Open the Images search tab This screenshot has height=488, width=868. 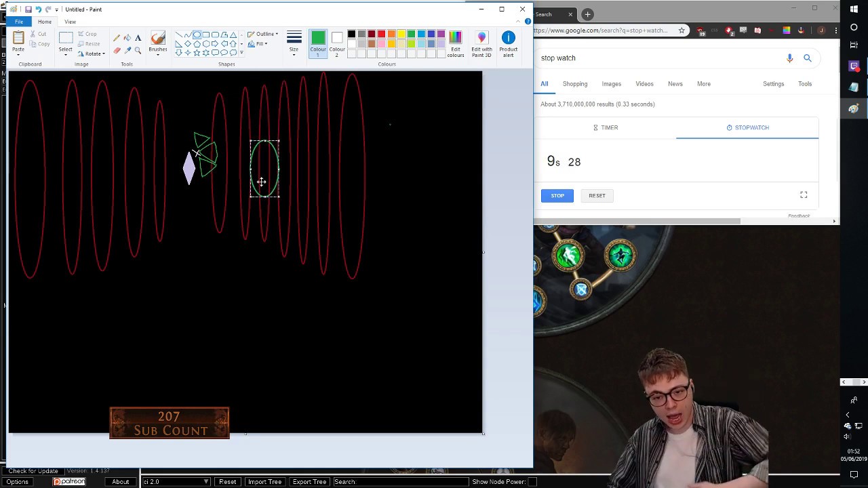pos(611,84)
